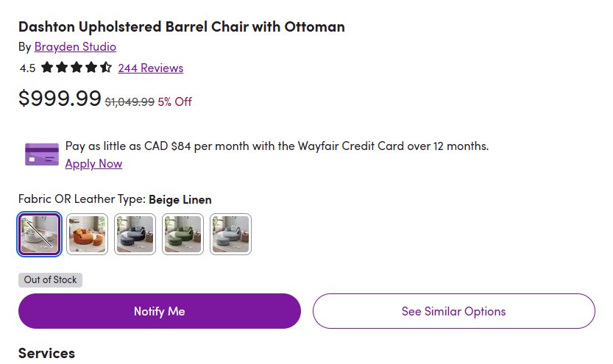Viewport: 613px width, 364px height.
Task: Pick the light gray chair swatch
Action: click(230, 234)
